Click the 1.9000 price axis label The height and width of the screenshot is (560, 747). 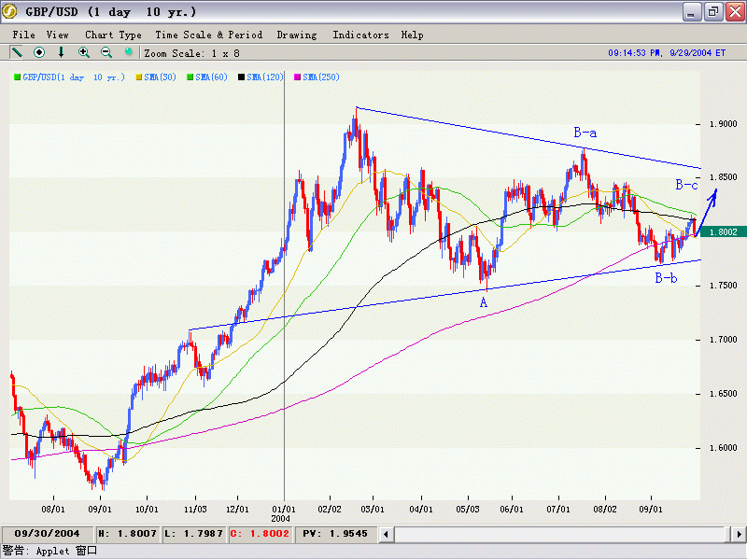[x=723, y=124]
